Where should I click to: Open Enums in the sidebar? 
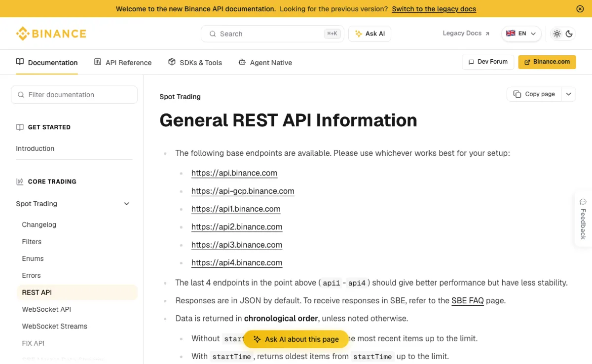(x=33, y=258)
